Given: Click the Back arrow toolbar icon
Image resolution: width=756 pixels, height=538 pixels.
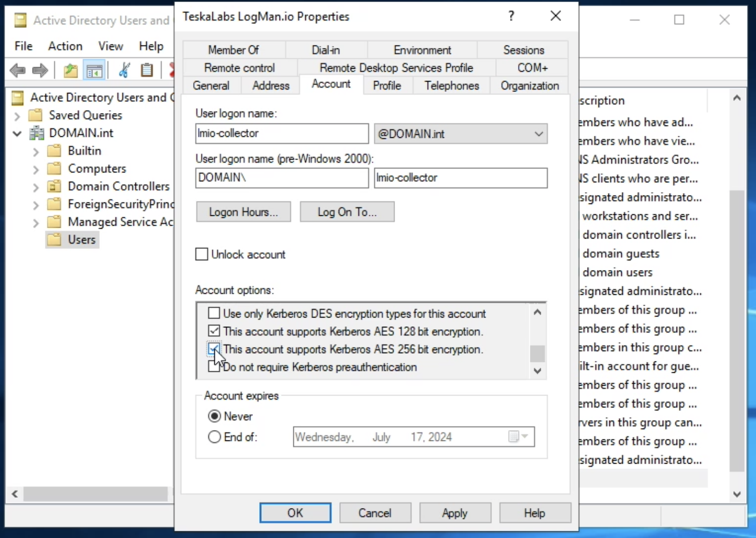Looking at the screenshot, I should 18,70.
